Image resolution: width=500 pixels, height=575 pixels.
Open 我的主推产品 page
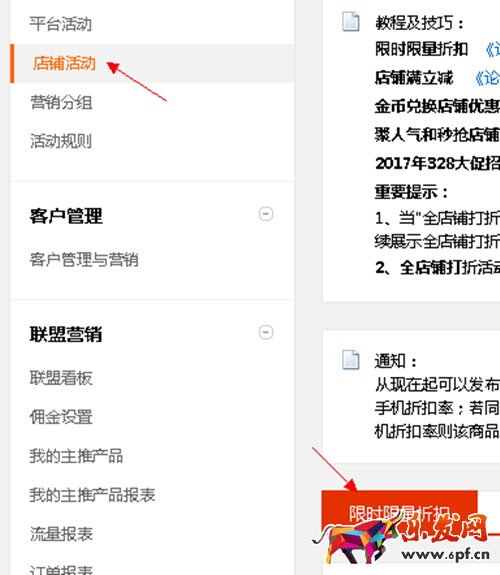(x=76, y=456)
